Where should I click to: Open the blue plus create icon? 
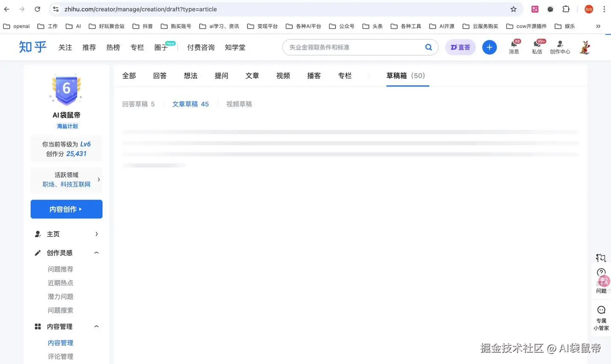pyautogui.click(x=489, y=47)
